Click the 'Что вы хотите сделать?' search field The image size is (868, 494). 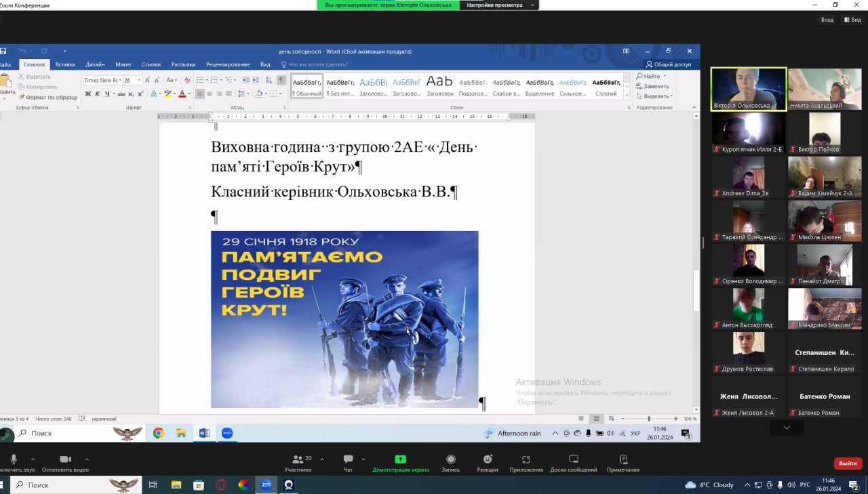[318, 64]
